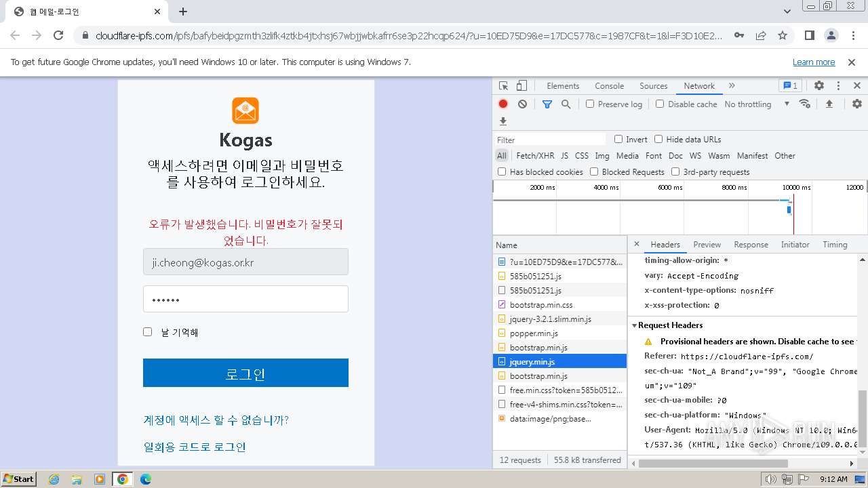Switch to the Sources tab
The image size is (868, 488).
click(654, 86)
